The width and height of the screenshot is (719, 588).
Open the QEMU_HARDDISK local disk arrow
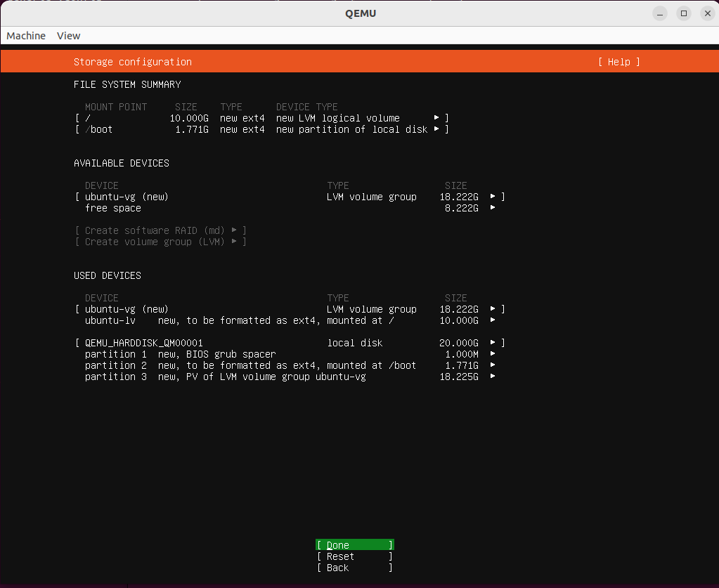tap(493, 343)
